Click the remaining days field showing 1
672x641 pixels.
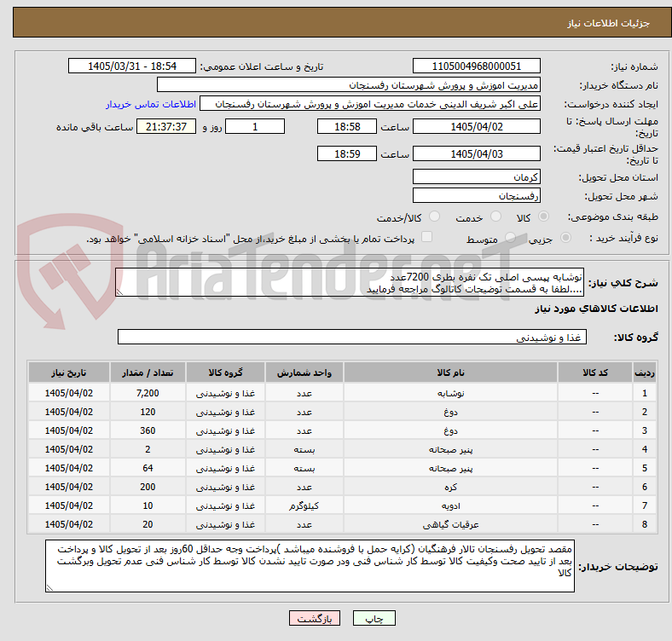pos(255,126)
